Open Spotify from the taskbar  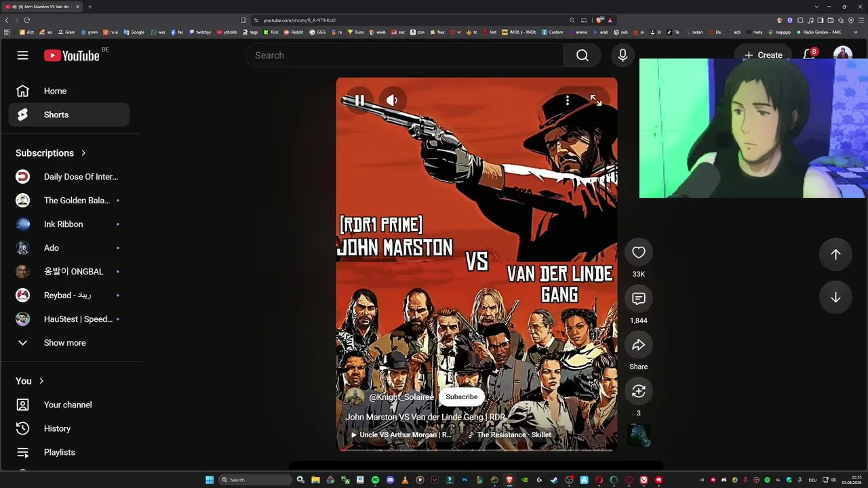pos(375,480)
